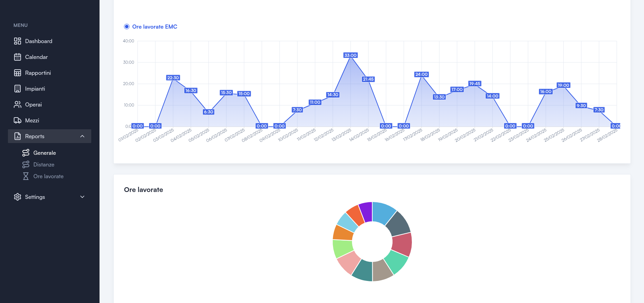The height and width of the screenshot is (303, 644).
Task: Click the 17:00 data point label
Action: (457, 89)
